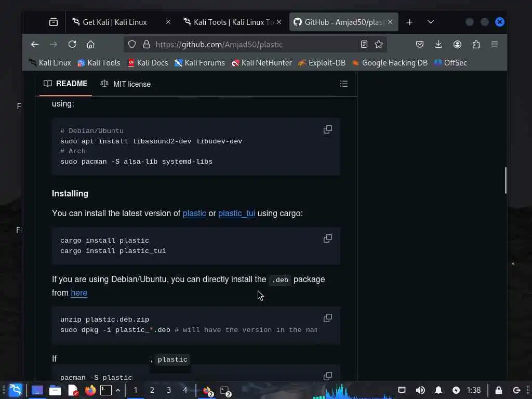This screenshot has height=399, width=532.
Task: Open the extensions panel
Action: (x=476, y=45)
